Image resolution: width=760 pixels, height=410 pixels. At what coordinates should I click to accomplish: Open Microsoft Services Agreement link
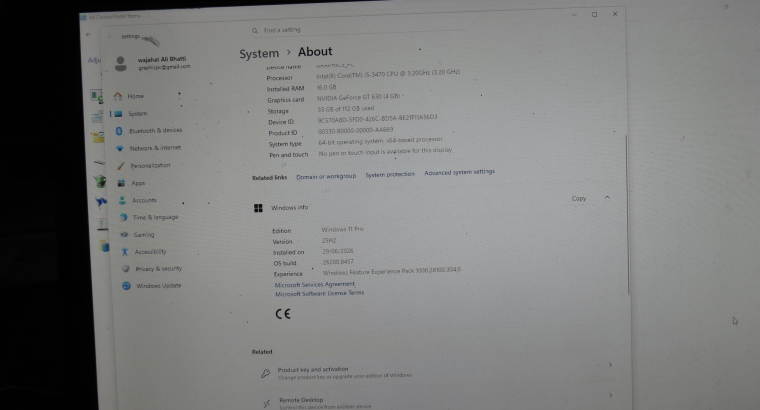(x=315, y=284)
